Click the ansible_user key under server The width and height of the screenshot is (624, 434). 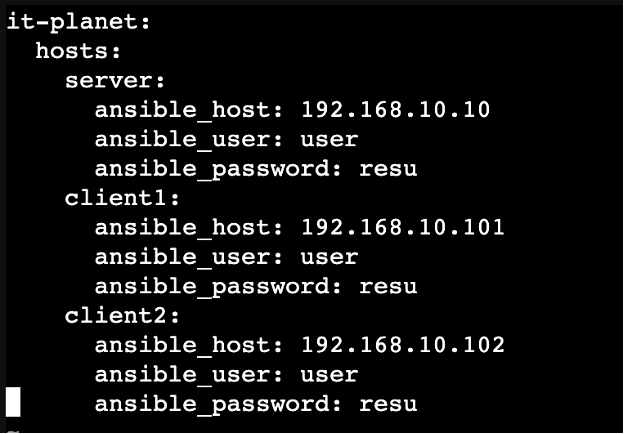[185, 139]
